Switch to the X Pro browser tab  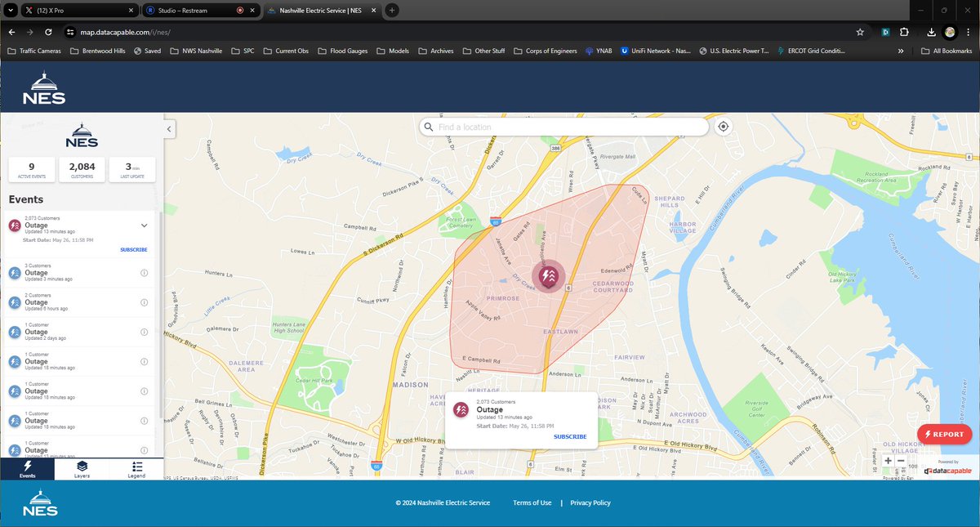tap(79, 10)
